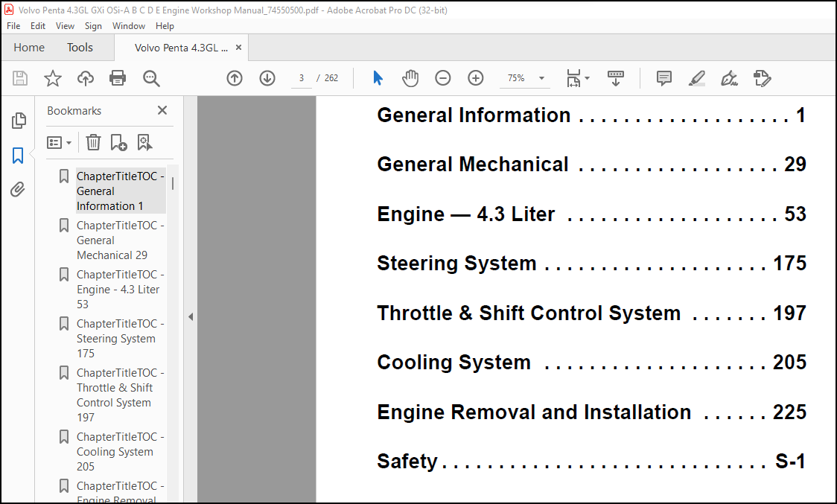Viewport: 837px width, 504px height.
Task: Go to next page arrow
Action: 267,78
